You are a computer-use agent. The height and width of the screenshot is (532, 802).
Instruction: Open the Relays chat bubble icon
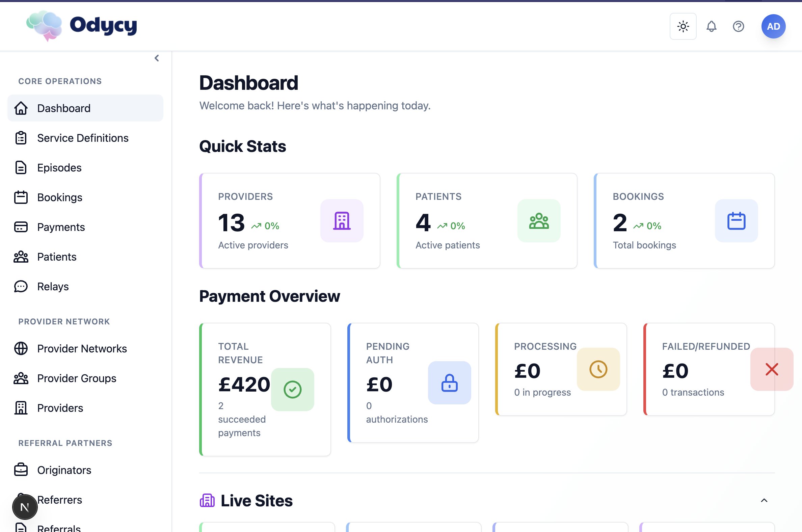(x=21, y=286)
